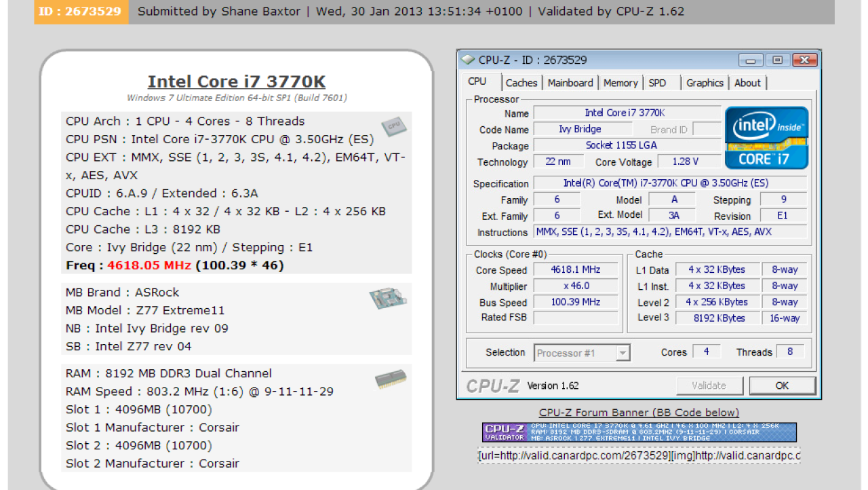Click the ID : 2673529 orange badge
Viewport: 868px width, 490px height.
(81, 12)
